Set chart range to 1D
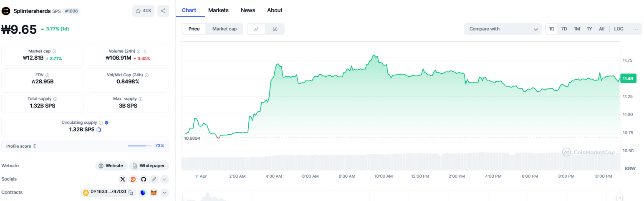This screenshot has width=644, height=201. pos(552,29)
